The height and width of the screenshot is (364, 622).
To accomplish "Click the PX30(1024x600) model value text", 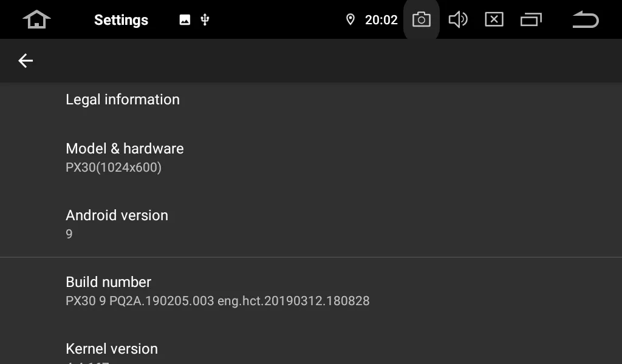I will 114,167.
